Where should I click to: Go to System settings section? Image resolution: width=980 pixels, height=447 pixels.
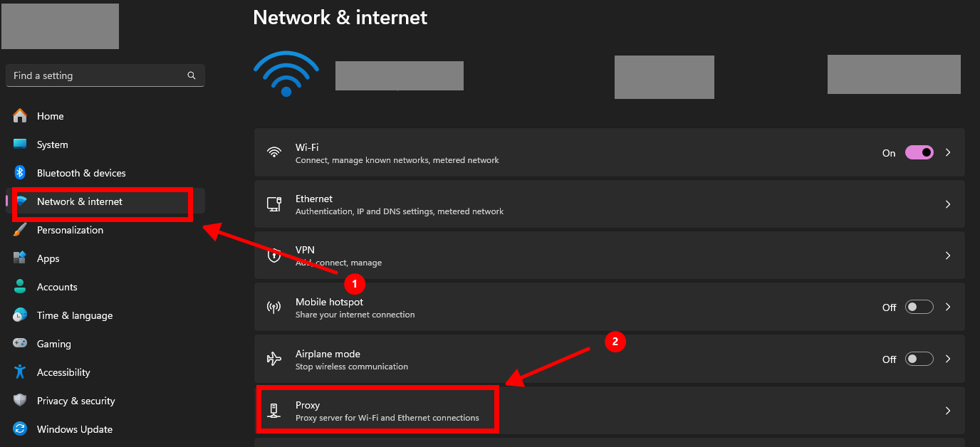(x=52, y=144)
